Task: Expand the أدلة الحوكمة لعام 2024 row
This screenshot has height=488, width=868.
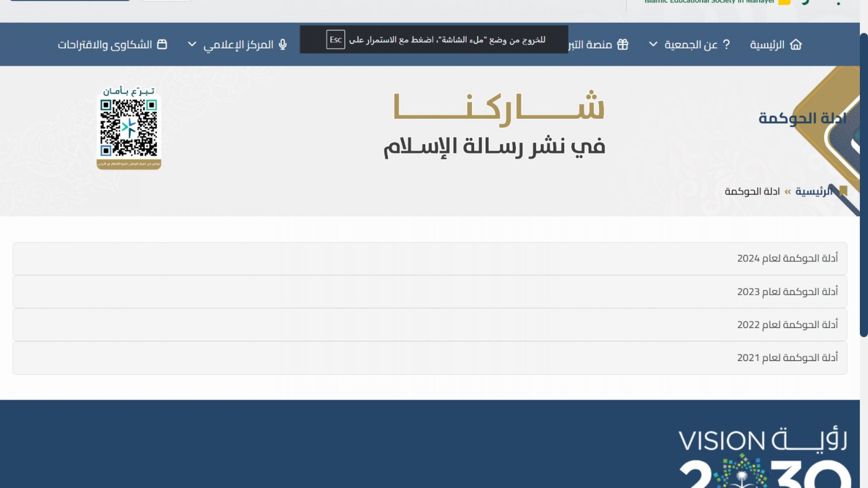Action: click(430, 259)
